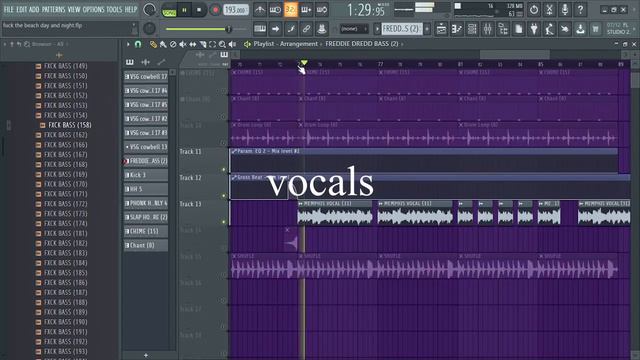Image resolution: width=640 pixels, height=360 pixels.
Task: Click the step editing arrow icon
Action: point(275,29)
